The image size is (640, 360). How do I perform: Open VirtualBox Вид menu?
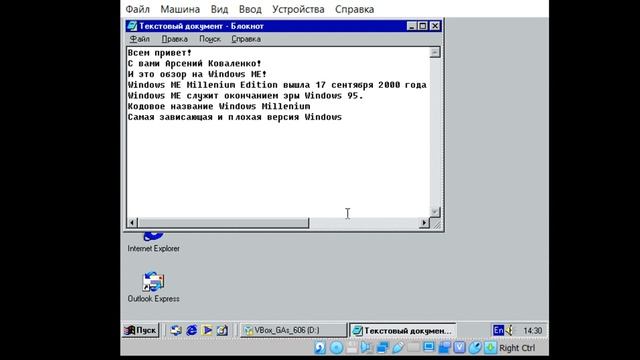(219, 9)
